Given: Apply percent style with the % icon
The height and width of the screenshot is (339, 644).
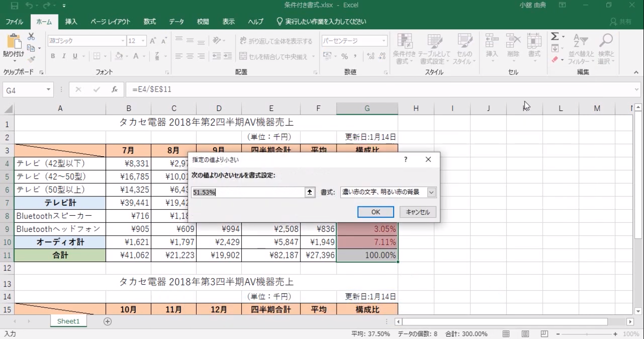Looking at the screenshot, I should tap(345, 57).
